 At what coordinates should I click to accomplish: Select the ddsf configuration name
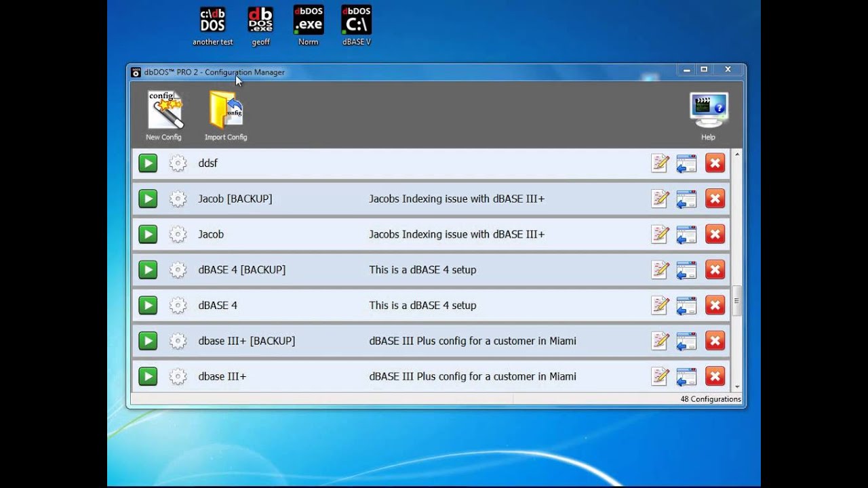[x=208, y=163]
